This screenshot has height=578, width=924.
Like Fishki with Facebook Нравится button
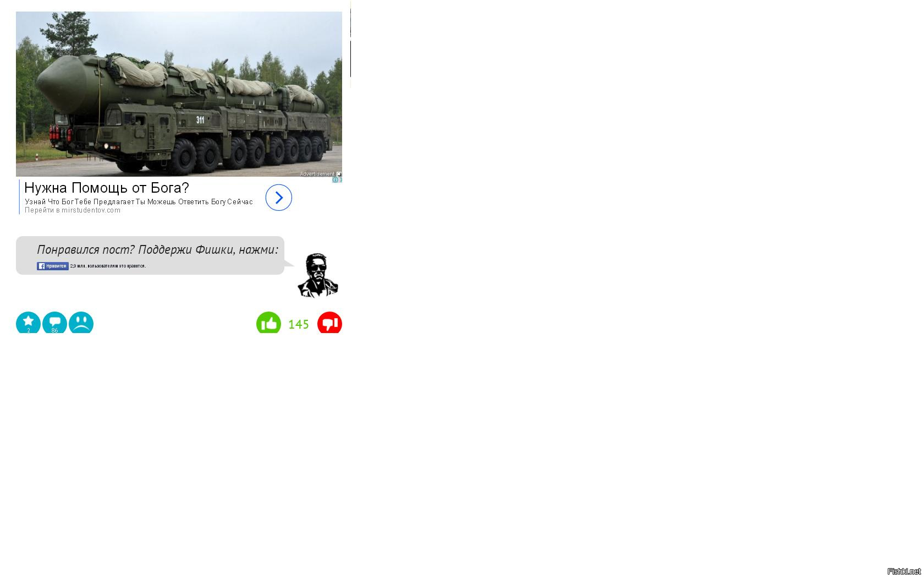pyautogui.click(x=53, y=266)
